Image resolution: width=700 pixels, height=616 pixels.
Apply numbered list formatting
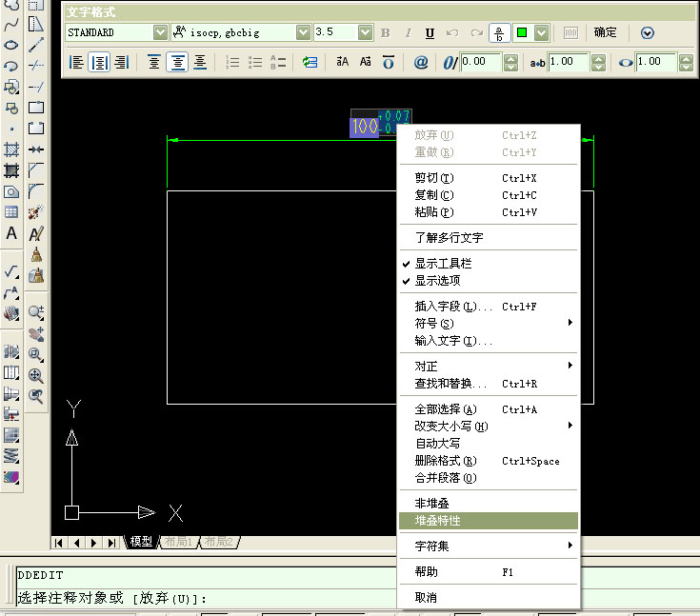(x=232, y=62)
